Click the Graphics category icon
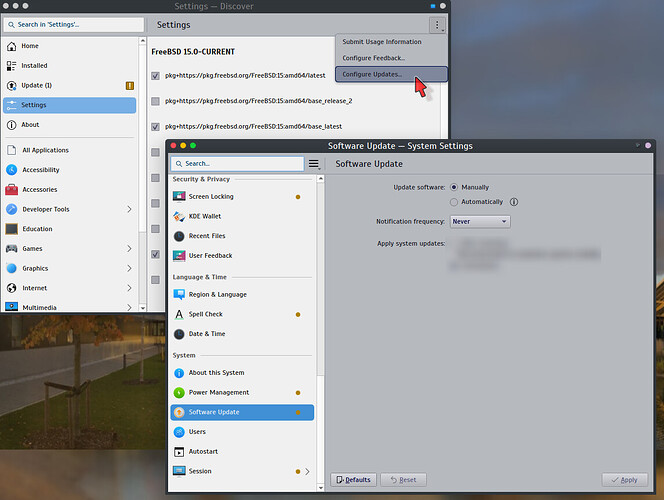664x500 pixels. (x=11, y=268)
